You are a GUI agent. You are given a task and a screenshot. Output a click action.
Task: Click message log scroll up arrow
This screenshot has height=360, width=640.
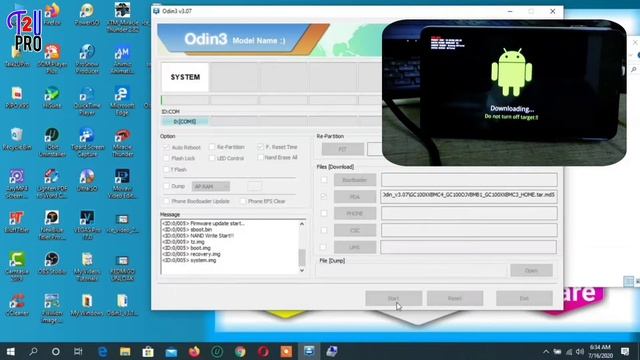tap(302, 224)
